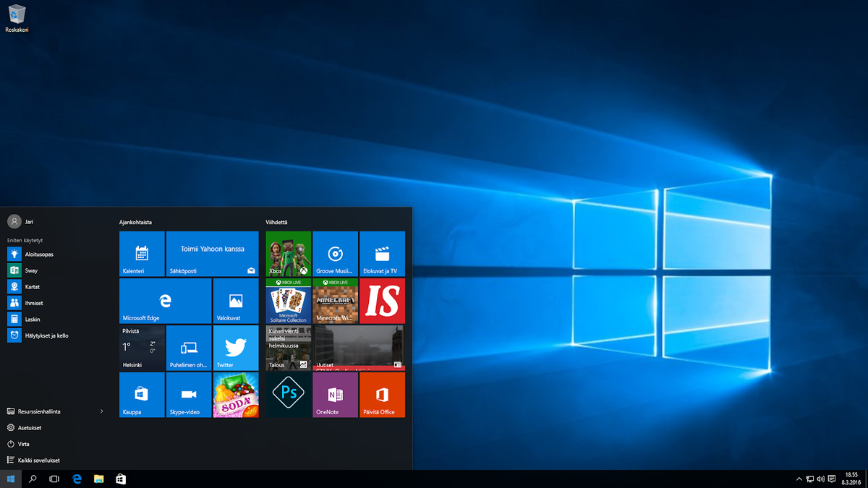Open the Kalenteri calendar tile
This screenshot has height=488, width=868.
click(142, 254)
